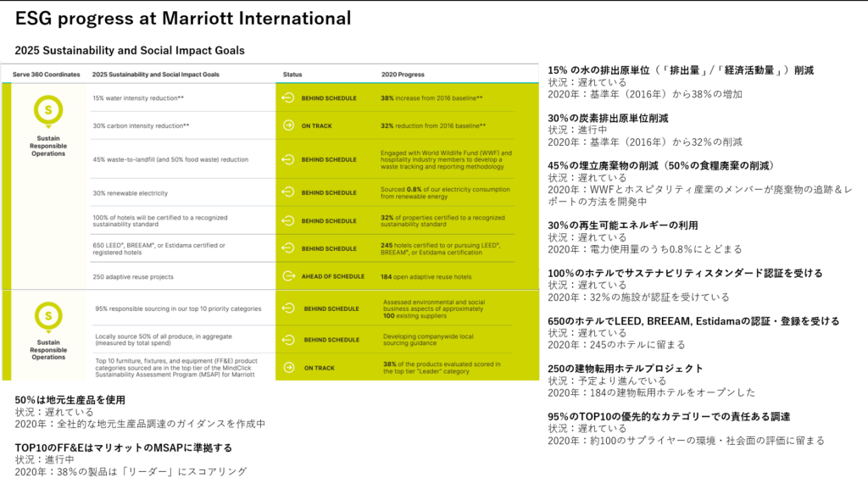The image size is (868, 489).
Task: Click the goal '100% of hotels will be certified'
Action: pos(160,220)
